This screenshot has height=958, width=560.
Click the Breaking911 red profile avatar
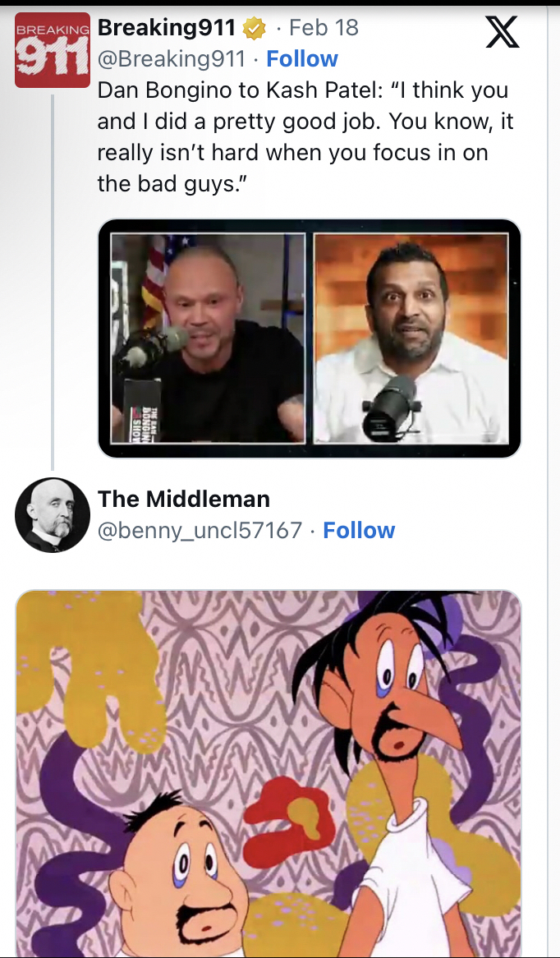pyautogui.click(x=53, y=50)
